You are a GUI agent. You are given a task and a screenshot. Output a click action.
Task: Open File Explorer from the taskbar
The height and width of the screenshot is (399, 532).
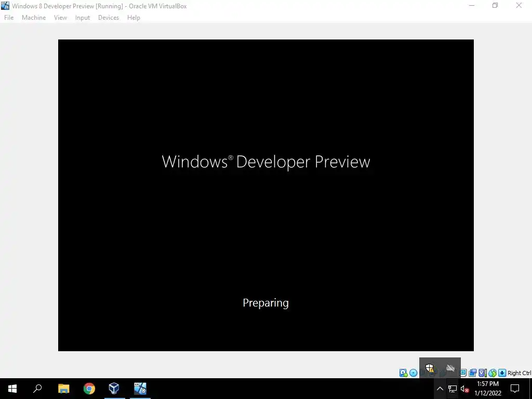point(63,389)
